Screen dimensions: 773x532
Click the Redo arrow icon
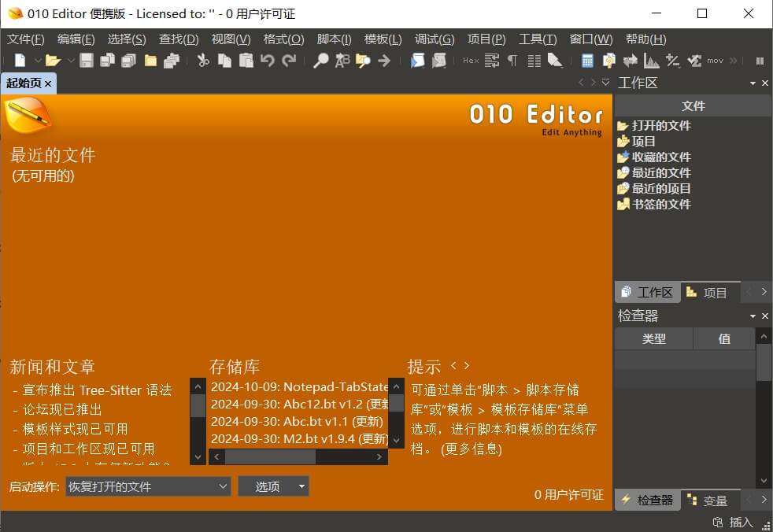pos(289,60)
